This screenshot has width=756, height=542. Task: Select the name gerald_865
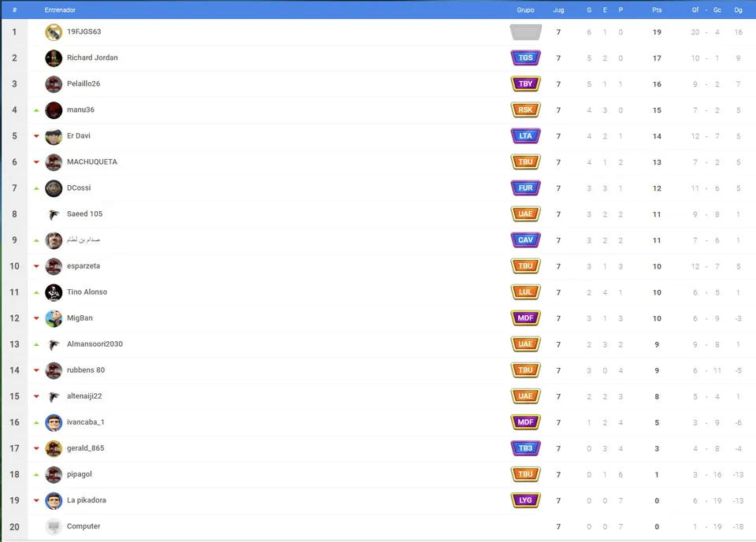(85, 448)
